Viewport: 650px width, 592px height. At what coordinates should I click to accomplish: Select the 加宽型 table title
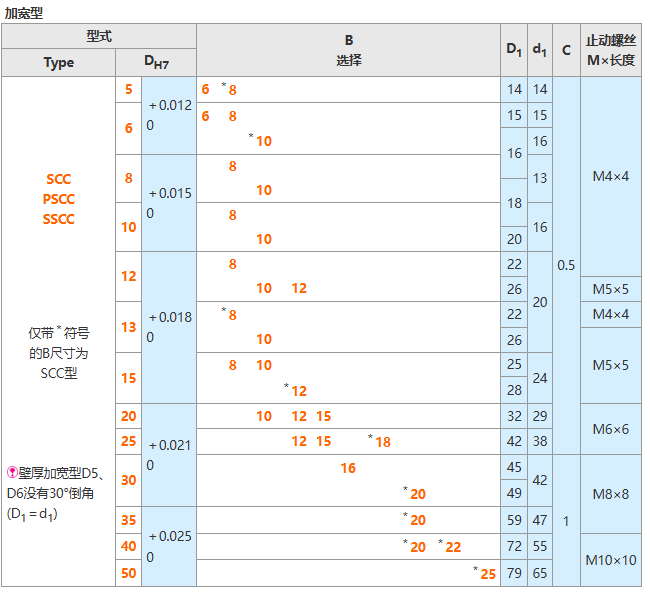coord(24,13)
